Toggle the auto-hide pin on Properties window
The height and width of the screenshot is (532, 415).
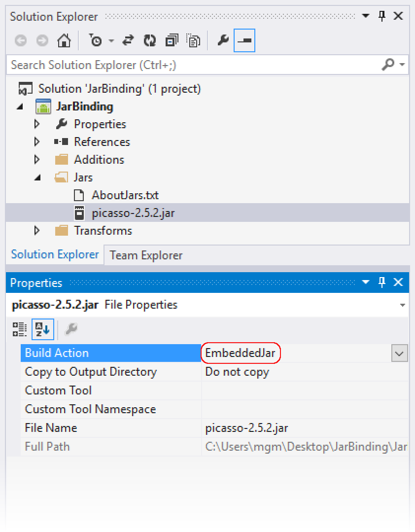click(381, 283)
